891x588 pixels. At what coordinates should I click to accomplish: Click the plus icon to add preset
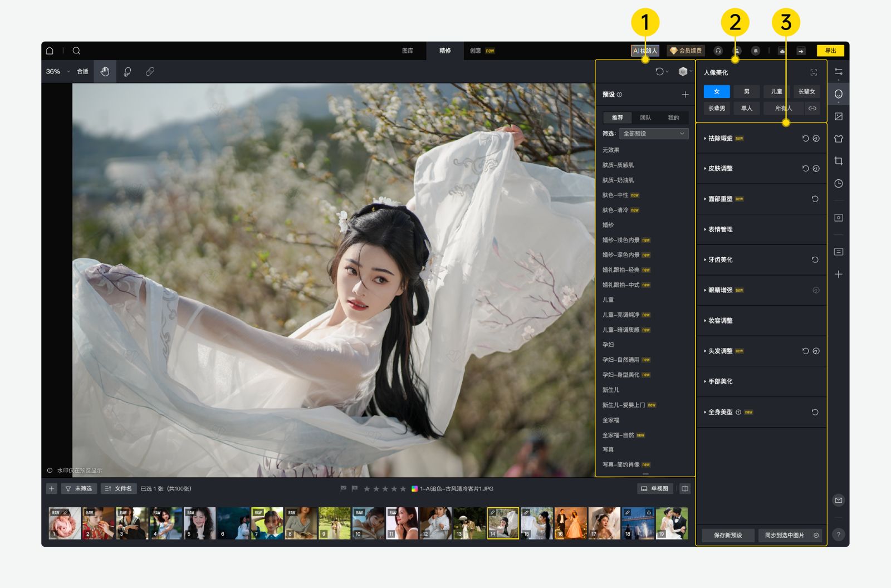[x=685, y=95]
